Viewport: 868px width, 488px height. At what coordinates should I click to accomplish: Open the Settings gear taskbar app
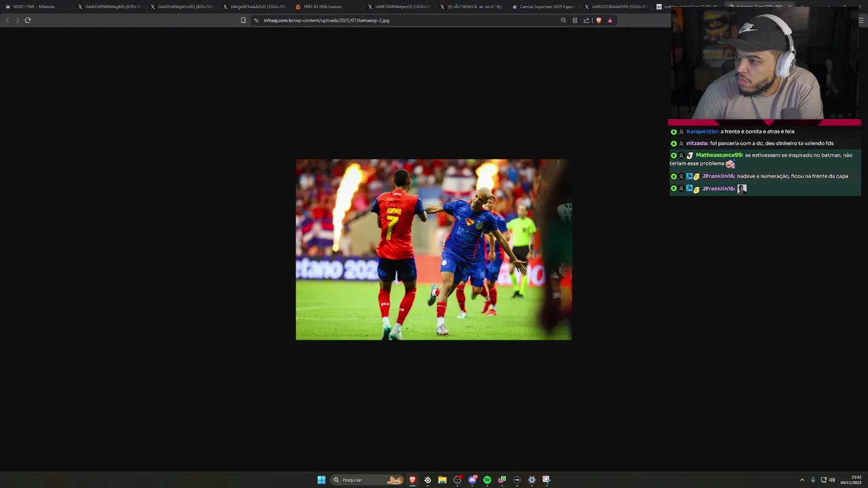(532, 480)
